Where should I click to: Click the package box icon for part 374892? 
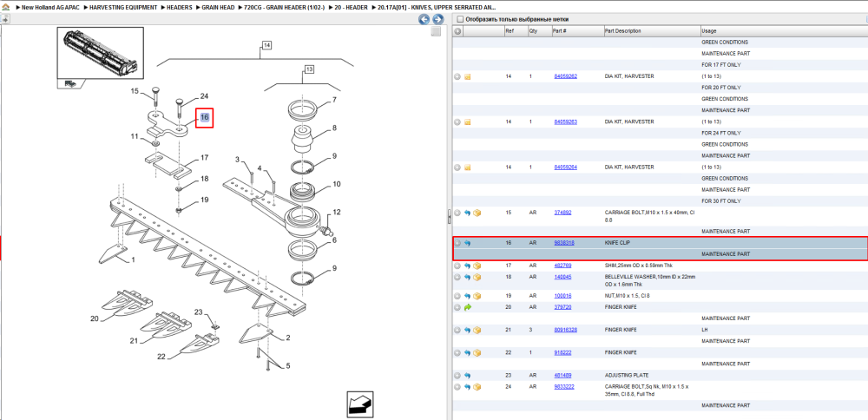[477, 213]
